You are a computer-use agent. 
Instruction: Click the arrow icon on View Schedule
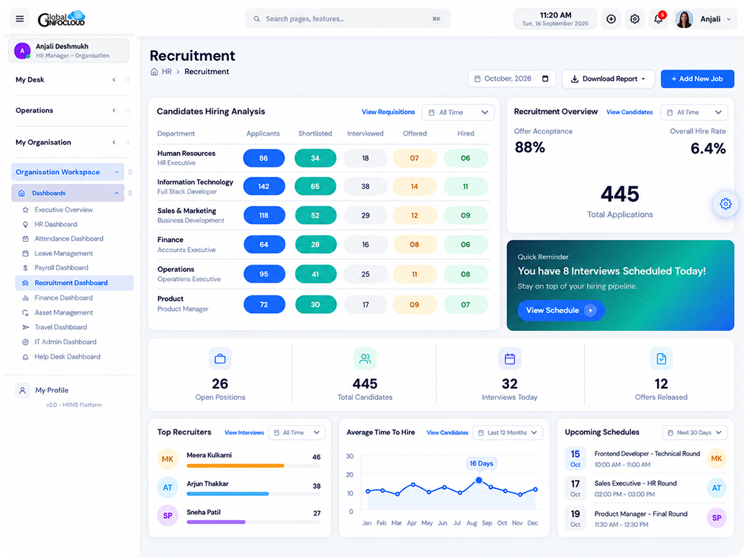point(591,310)
